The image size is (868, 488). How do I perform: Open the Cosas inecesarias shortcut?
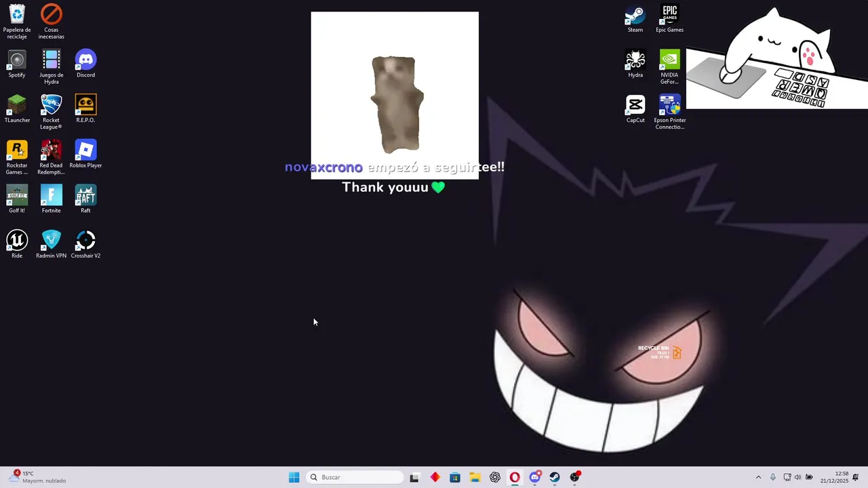click(x=52, y=22)
